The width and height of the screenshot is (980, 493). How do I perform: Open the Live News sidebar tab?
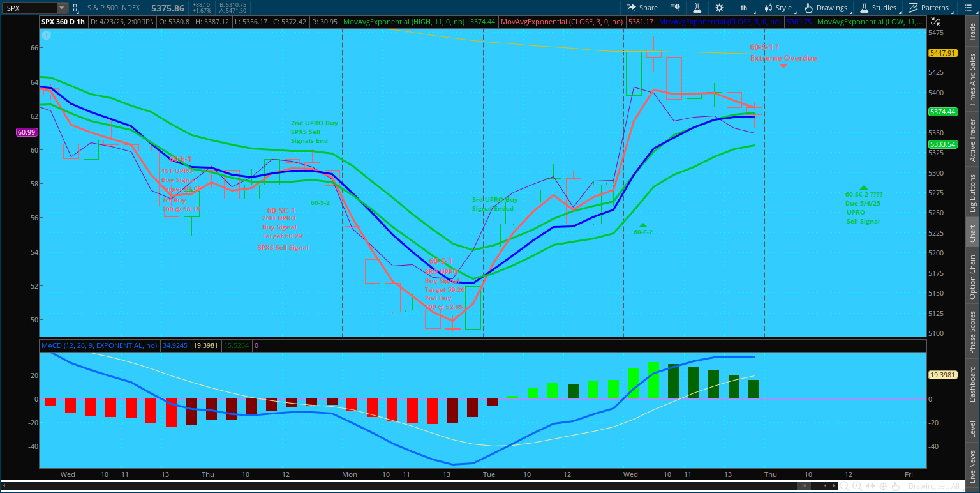coord(972,466)
